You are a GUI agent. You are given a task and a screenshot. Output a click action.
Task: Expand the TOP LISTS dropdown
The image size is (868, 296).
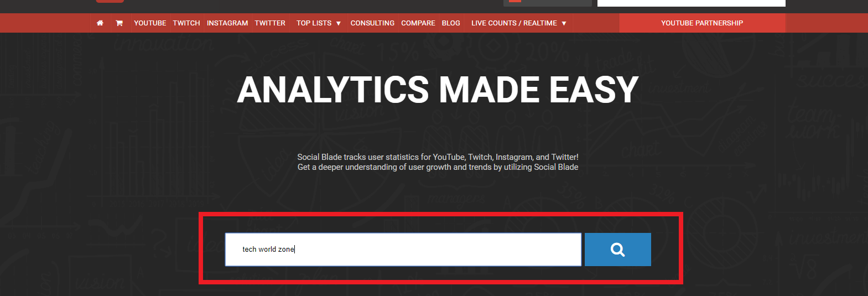tap(319, 23)
